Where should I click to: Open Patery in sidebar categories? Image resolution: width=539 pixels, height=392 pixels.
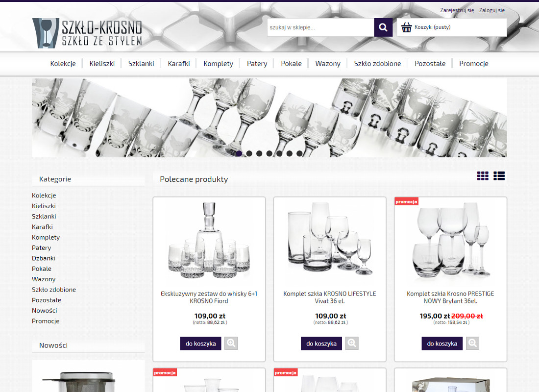[41, 248]
